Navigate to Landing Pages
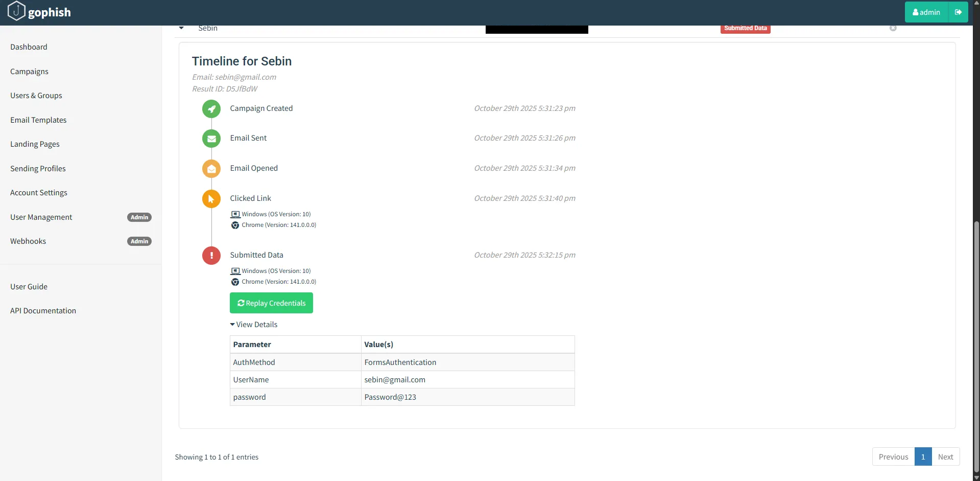 [x=35, y=144]
